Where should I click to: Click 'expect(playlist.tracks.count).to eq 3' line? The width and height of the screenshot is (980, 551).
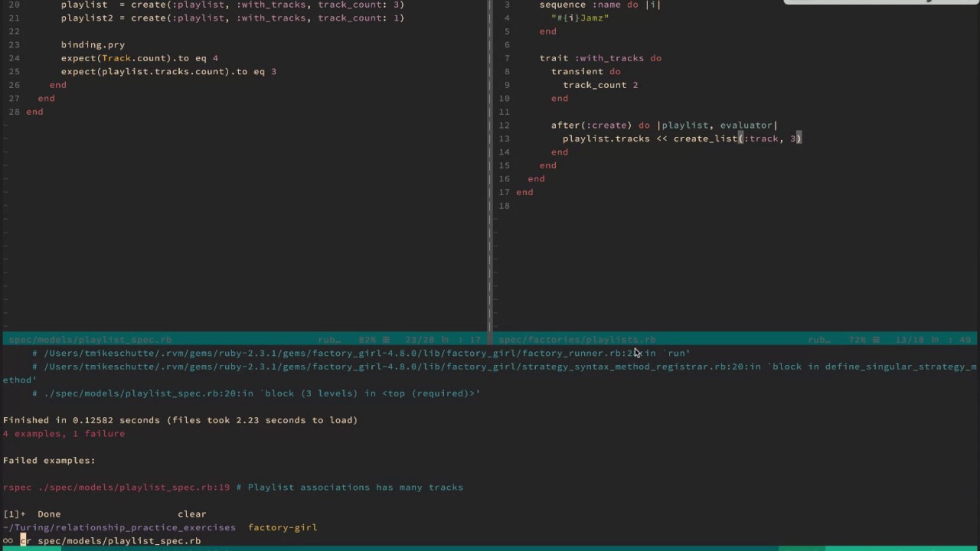(168, 71)
